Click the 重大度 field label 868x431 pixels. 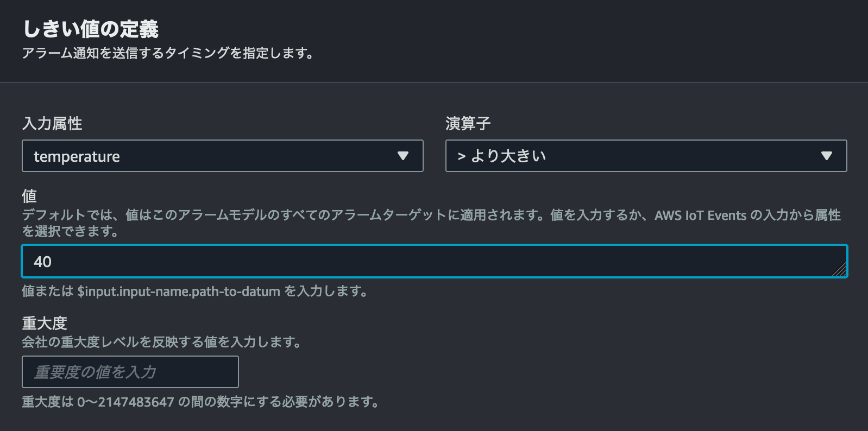[45, 324]
